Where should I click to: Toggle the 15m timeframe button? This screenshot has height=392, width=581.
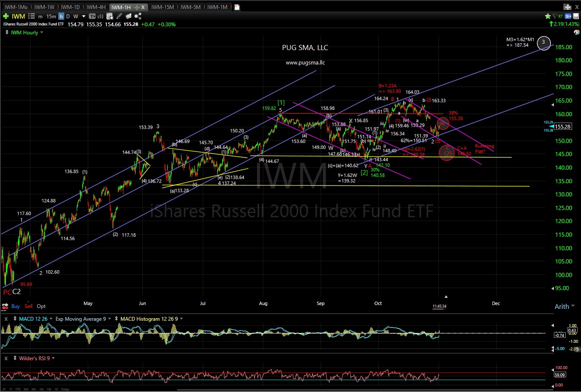point(51,16)
